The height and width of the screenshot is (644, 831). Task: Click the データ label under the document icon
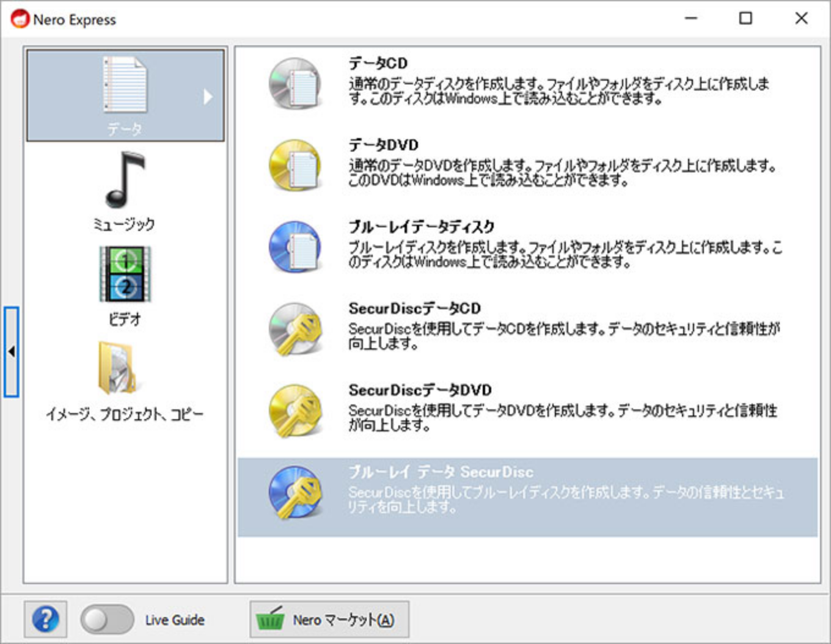[125, 129]
